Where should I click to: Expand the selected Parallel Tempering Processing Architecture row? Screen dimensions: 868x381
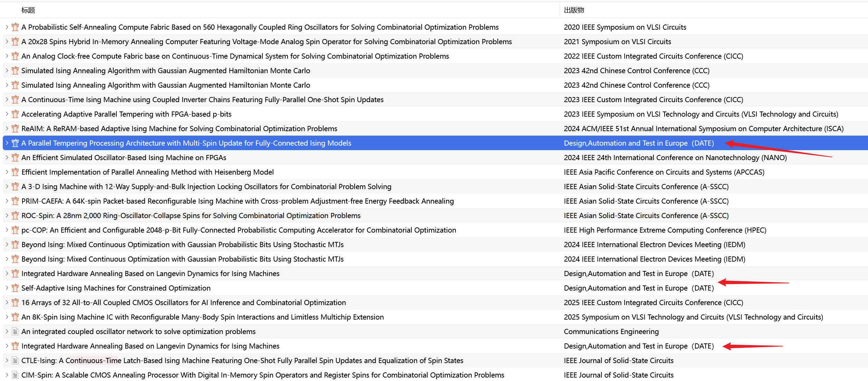7,143
